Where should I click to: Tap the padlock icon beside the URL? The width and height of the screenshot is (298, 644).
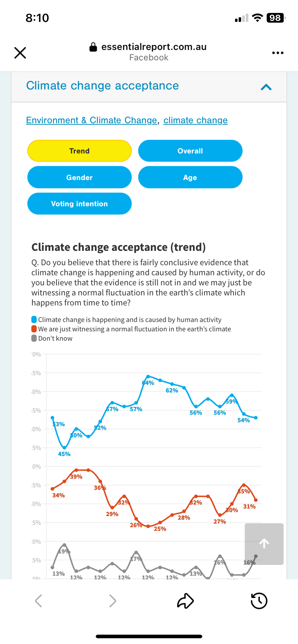[93, 47]
